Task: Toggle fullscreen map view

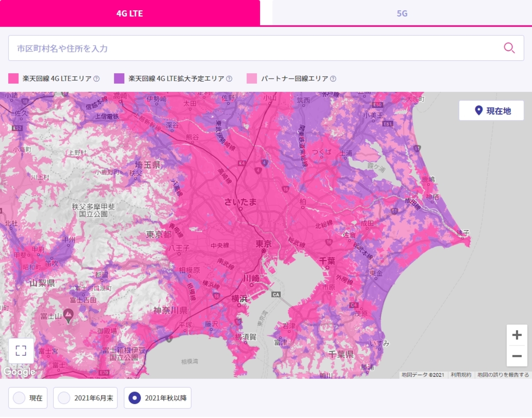Action: coord(21,350)
